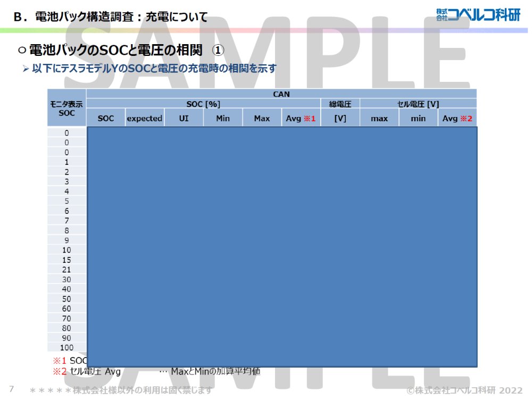This screenshot has height=399, width=532.
Task: Click the [V] unit header cell
Action: coord(340,118)
